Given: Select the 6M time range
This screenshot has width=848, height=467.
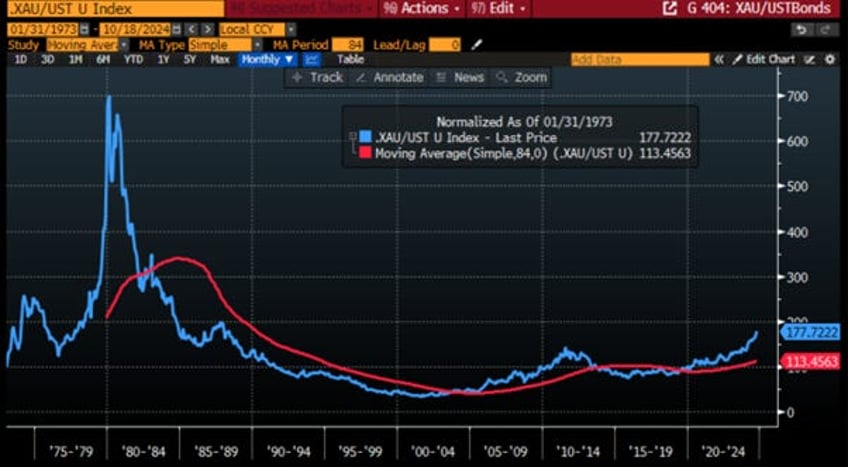Looking at the screenshot, I should tap(103, 59).
